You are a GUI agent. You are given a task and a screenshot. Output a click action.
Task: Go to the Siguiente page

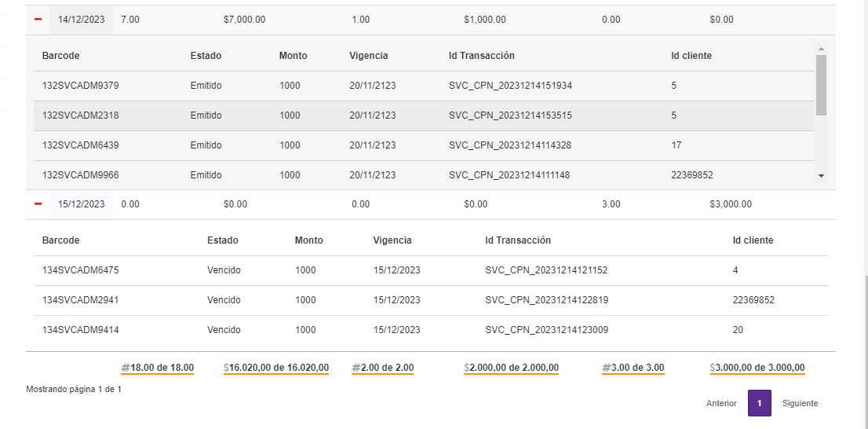click(x=800, y=403)
